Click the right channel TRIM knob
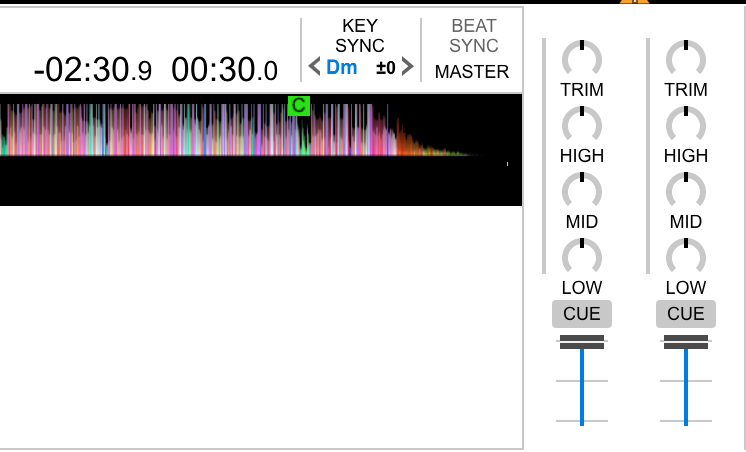 (x=685, y=59)
